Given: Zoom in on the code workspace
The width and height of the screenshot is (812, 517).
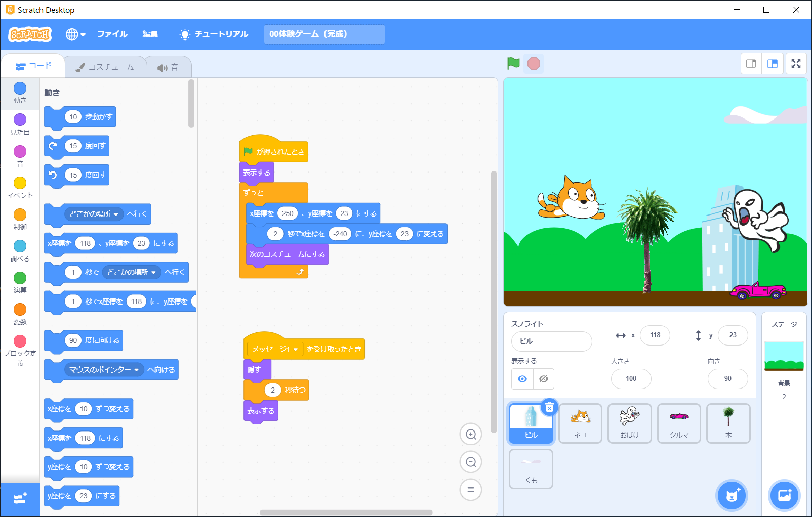Looking at the screenshot, I should pyautogui.click(x=471, y=434).
